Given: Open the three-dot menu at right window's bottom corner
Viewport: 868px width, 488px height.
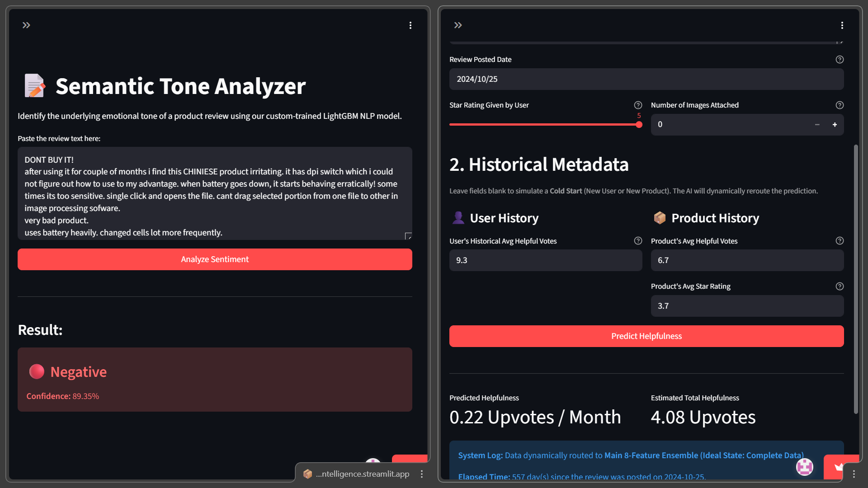Looking at the screenshot, I should [x=854, y=474].
